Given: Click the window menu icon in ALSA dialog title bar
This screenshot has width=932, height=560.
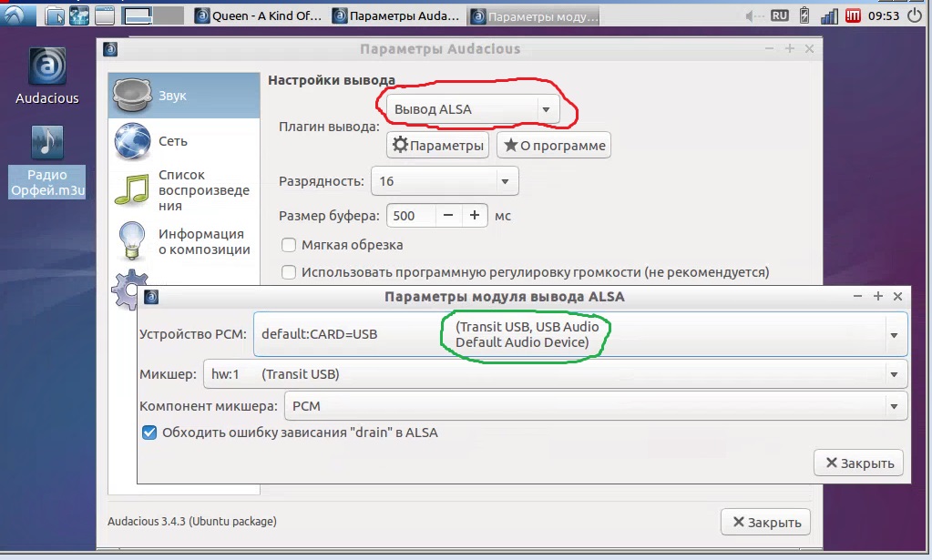Looking at the screenshot, I should (151, 297).
